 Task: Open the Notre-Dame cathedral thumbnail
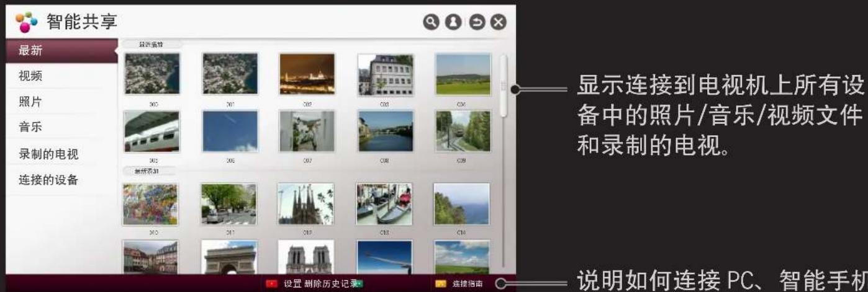305,257
